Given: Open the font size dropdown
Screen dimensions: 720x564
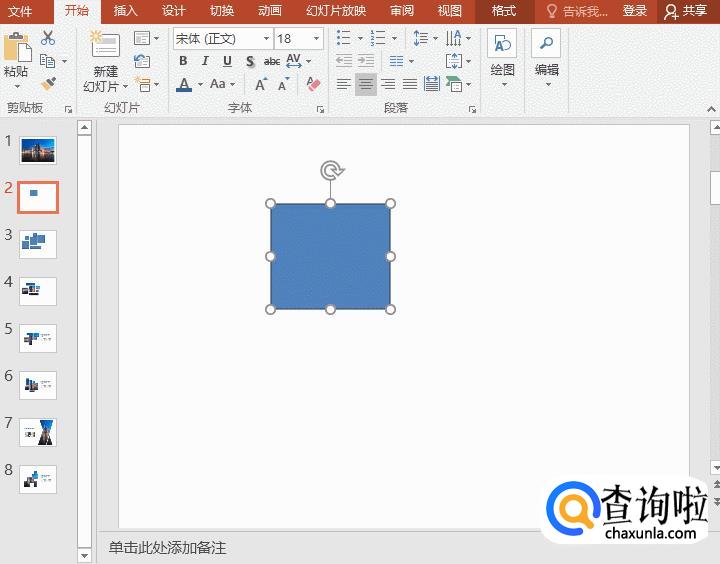Looking at the screenshot, I should 316,39.
